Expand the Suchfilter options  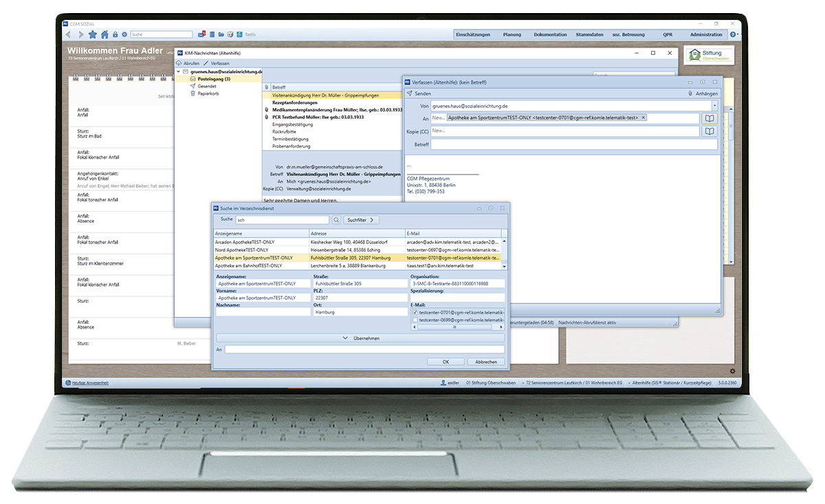(x=362, y=220)
